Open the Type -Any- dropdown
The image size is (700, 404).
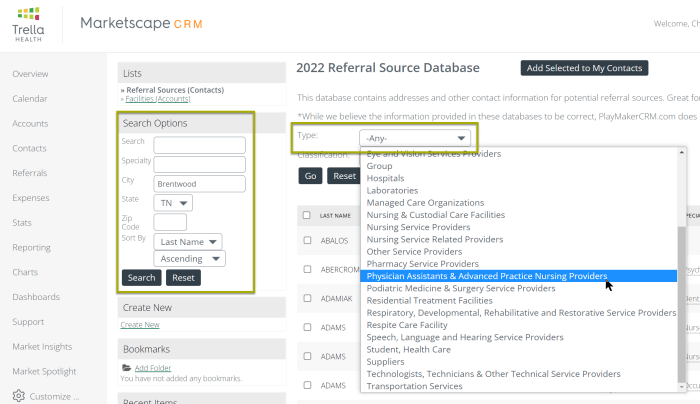[x=415, y=138]
